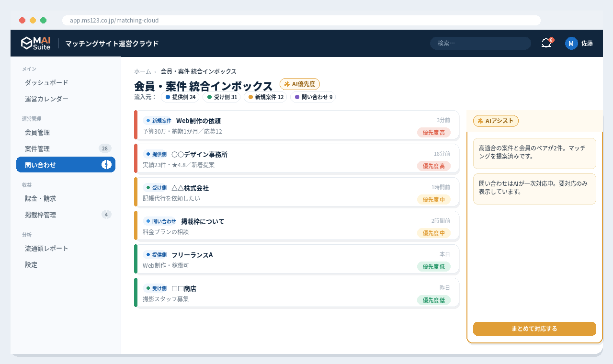Click 優先度 高 badge on Web制作の依頼
This screenshot has width=613, height=364.
click(x=434, y=132)
